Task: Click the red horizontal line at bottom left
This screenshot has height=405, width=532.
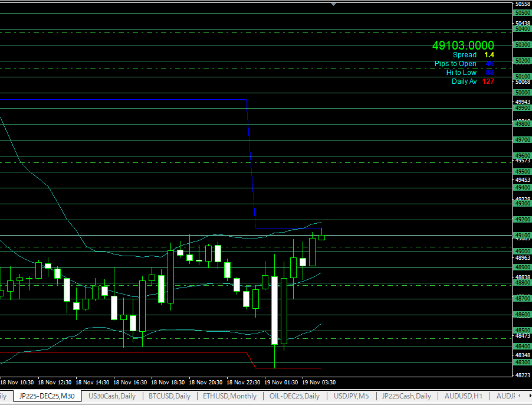Action: point(118,352)
